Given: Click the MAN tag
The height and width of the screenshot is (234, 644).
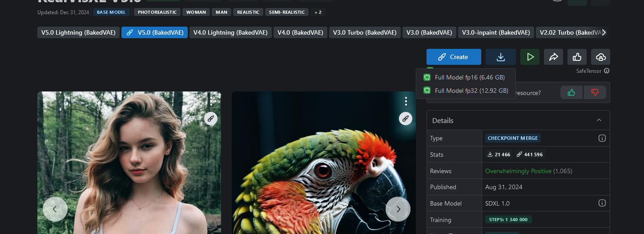Looking at the screenshot, I should [x=221, y=12].
